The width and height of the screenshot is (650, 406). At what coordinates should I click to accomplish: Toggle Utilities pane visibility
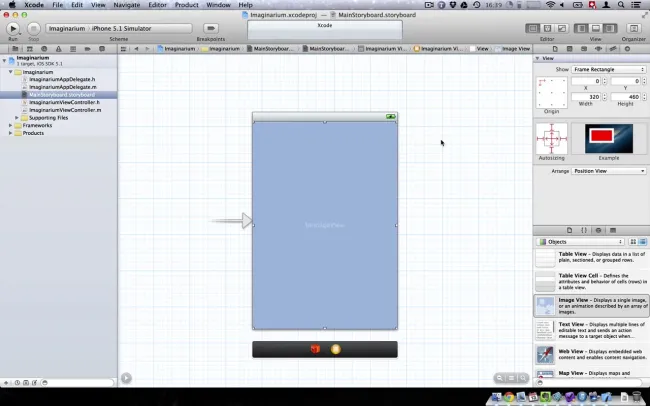click(x=610, y=28)
